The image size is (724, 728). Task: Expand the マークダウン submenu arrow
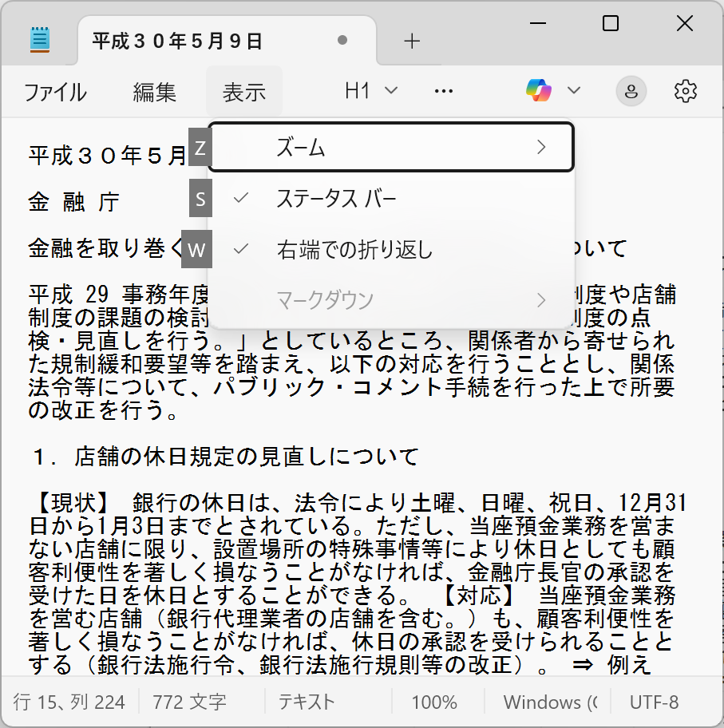tap(541, 300)
